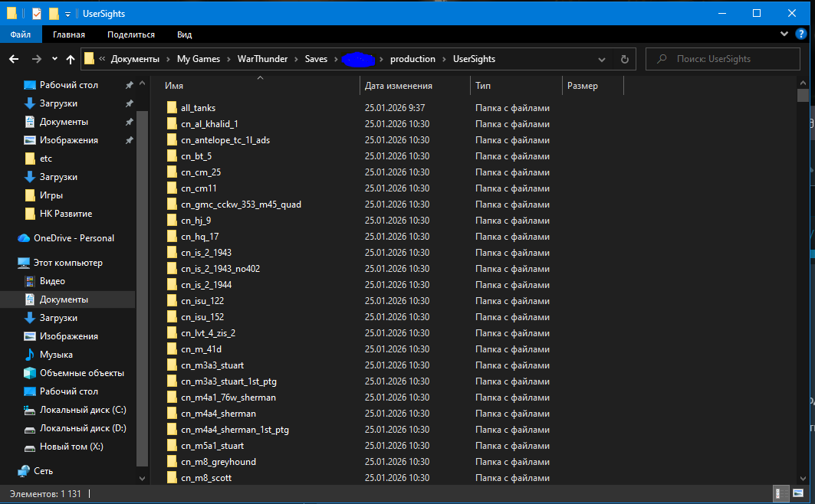Screen dimensions: 815x504
Task: Expand the ribbon with chevron arrow
Action: coord(784,34)
